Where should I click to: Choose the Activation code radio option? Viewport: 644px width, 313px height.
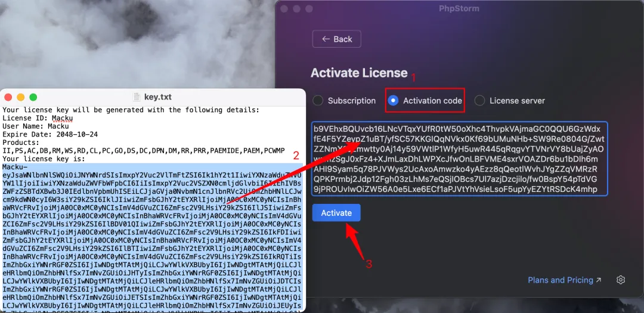tap(425, 101)
